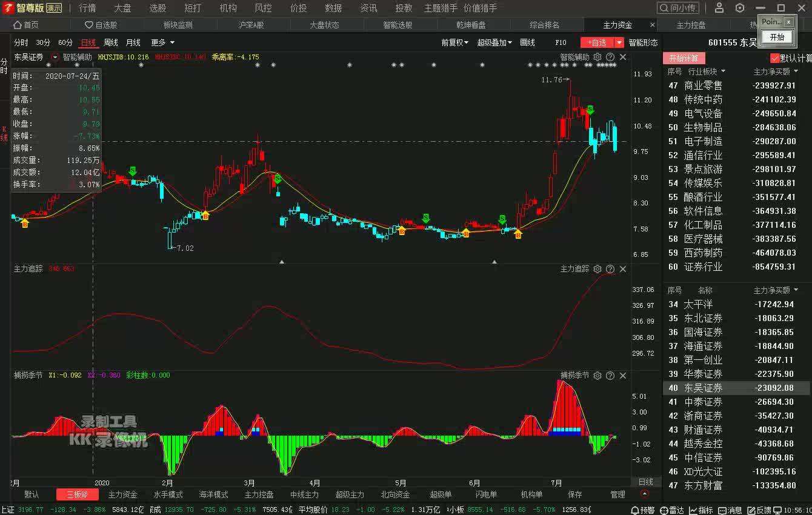Click the 智尊版 app logo
The width and height of the screenshot is (812, 515).
click(x=8, y=8)
